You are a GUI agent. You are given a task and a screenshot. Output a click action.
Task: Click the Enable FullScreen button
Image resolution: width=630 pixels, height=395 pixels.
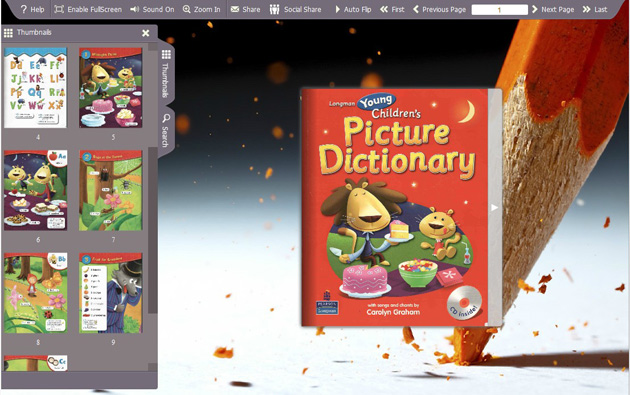point(88,9)
